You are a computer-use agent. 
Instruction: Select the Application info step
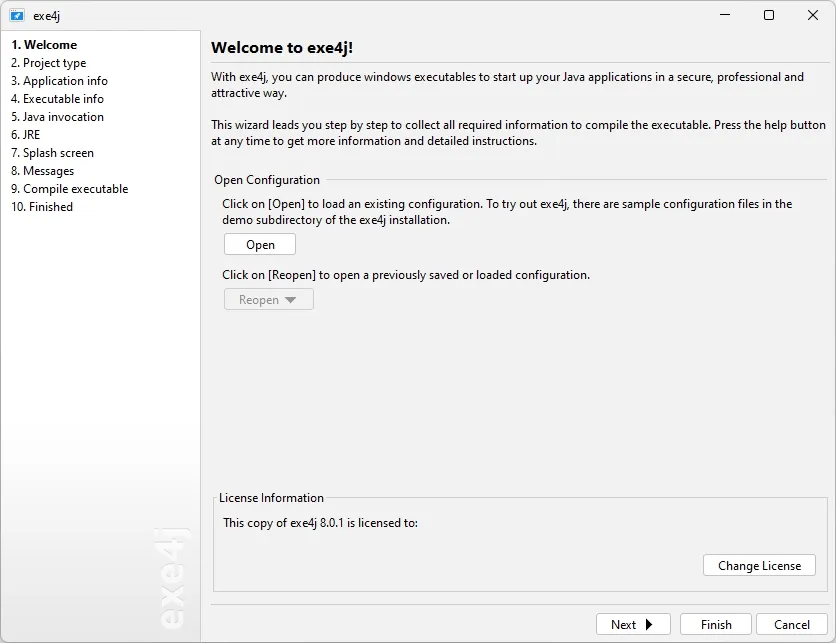click(x=59, y=81)
